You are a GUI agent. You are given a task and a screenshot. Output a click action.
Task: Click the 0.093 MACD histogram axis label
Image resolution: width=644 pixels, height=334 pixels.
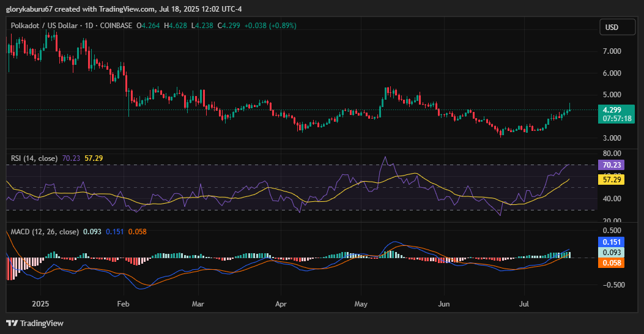[612, 252]
